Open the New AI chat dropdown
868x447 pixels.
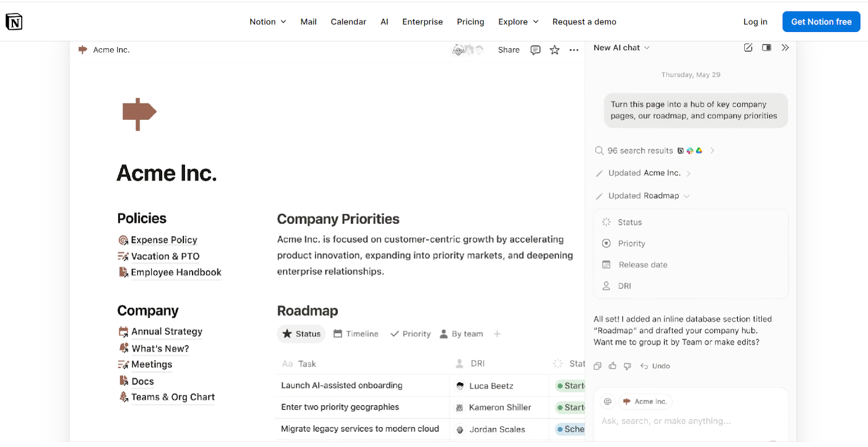click(622, 48)
